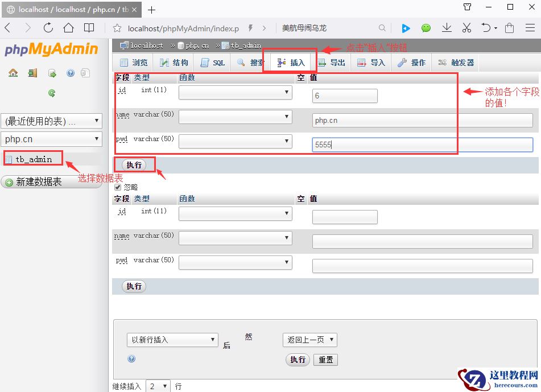The image size is (541, 392).
Task: Open function dropdown for first pwd row
Action: pos(236,141)
